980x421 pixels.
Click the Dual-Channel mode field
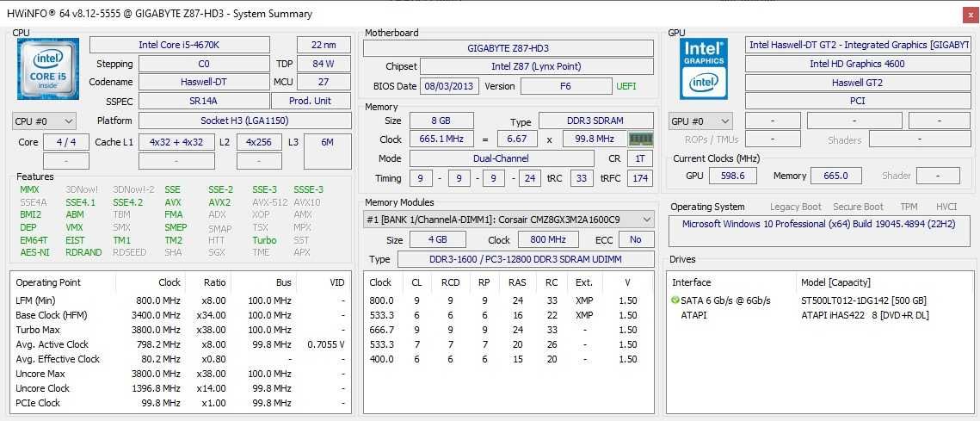[x=502, y=158]
